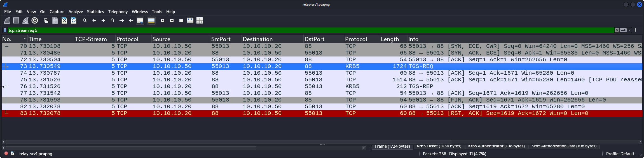Open the Telephony menu
The image size is (644, 158).
pyautogui.click(x=118, y=11)
